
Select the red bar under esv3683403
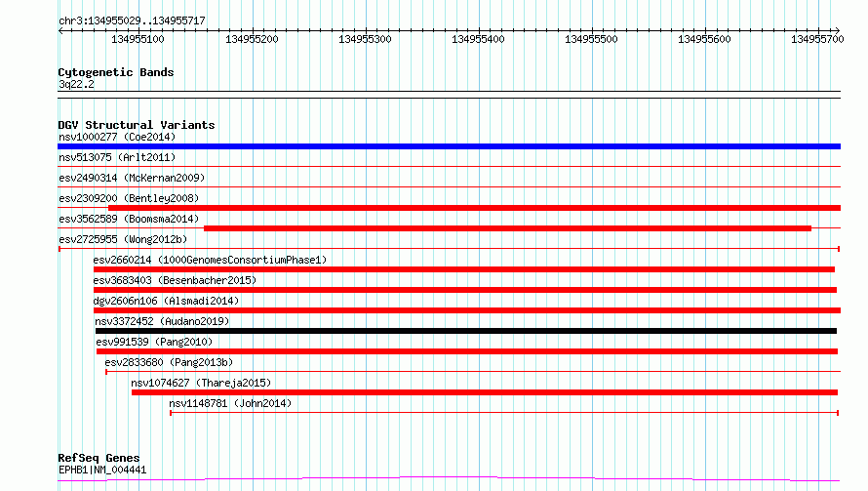[x=465, y=290]
